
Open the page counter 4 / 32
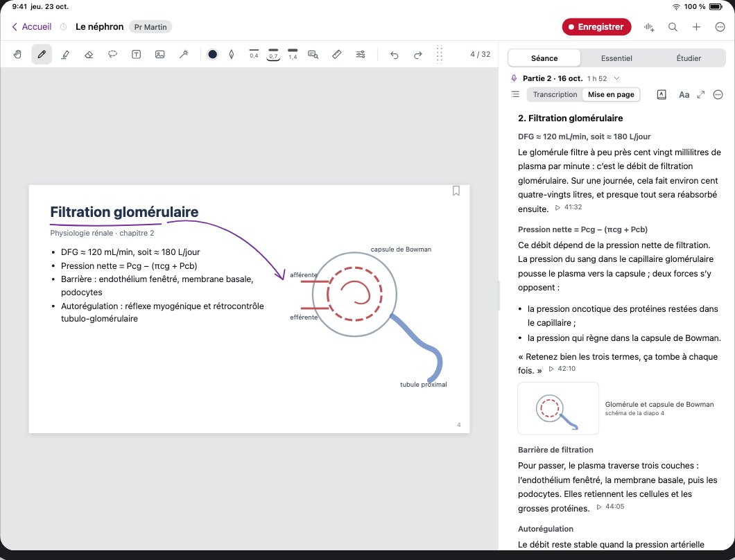[x=480, y=54]
